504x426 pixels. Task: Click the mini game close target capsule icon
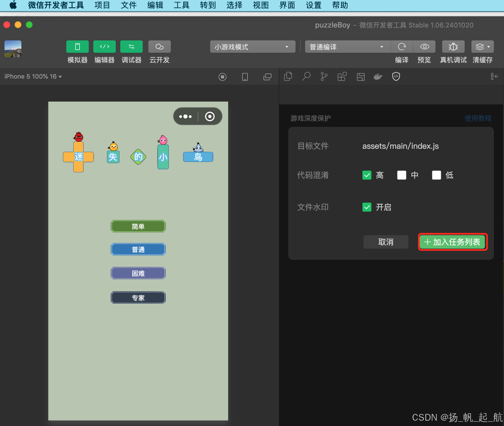click(x=210, y=116)
